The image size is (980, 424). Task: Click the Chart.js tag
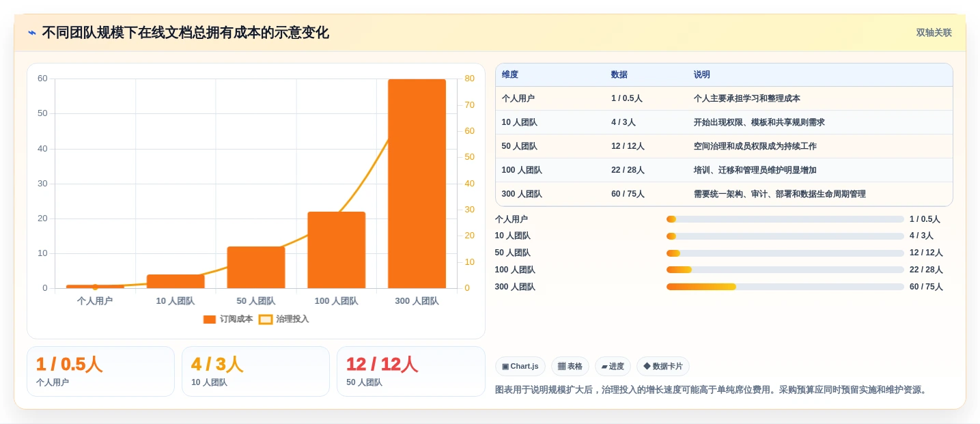520,367
